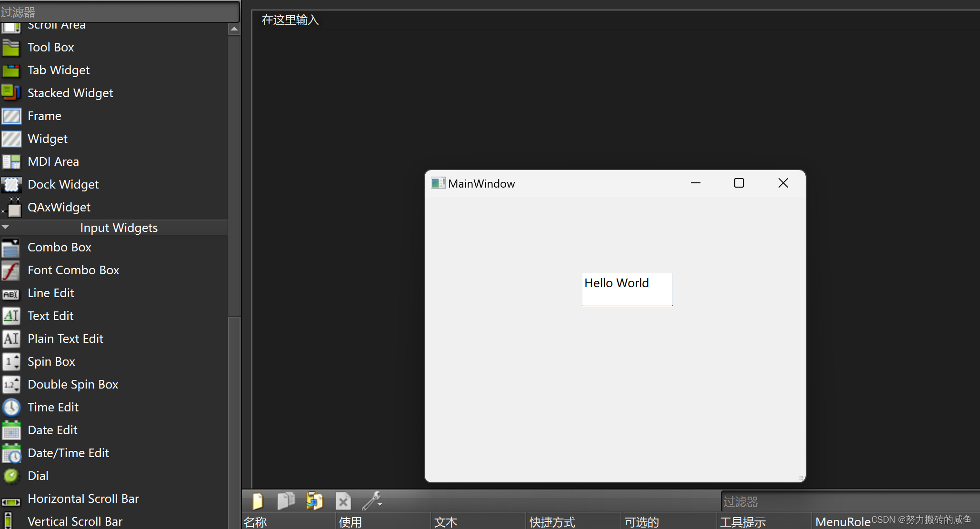Sort by the 文本 column header
980x529 pixels.
479,522
